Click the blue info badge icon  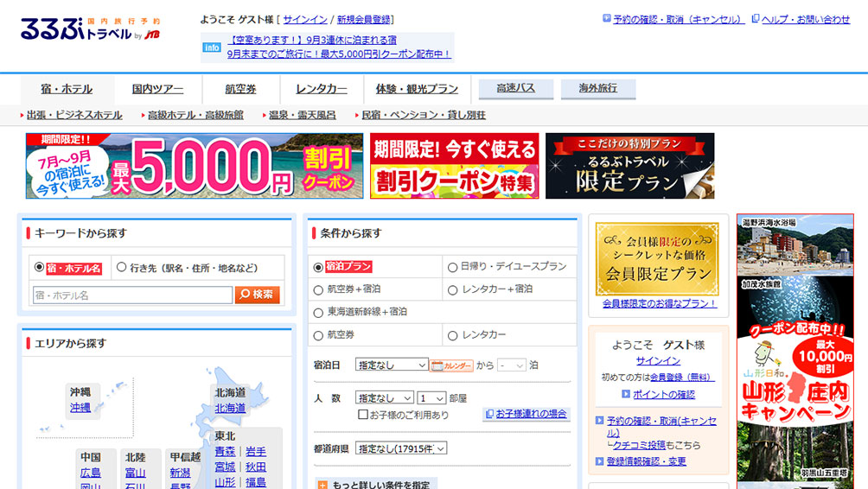212,48
